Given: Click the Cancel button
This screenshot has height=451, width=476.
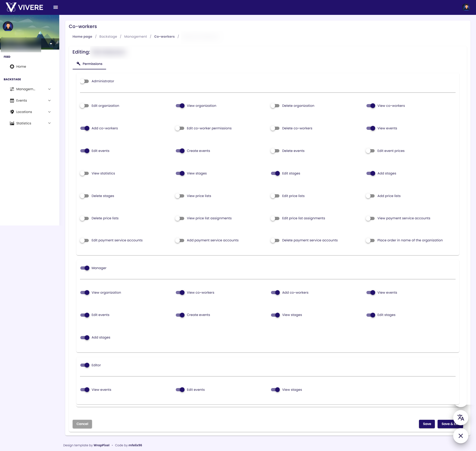Looking at the screenshot, I should [82, 424].
